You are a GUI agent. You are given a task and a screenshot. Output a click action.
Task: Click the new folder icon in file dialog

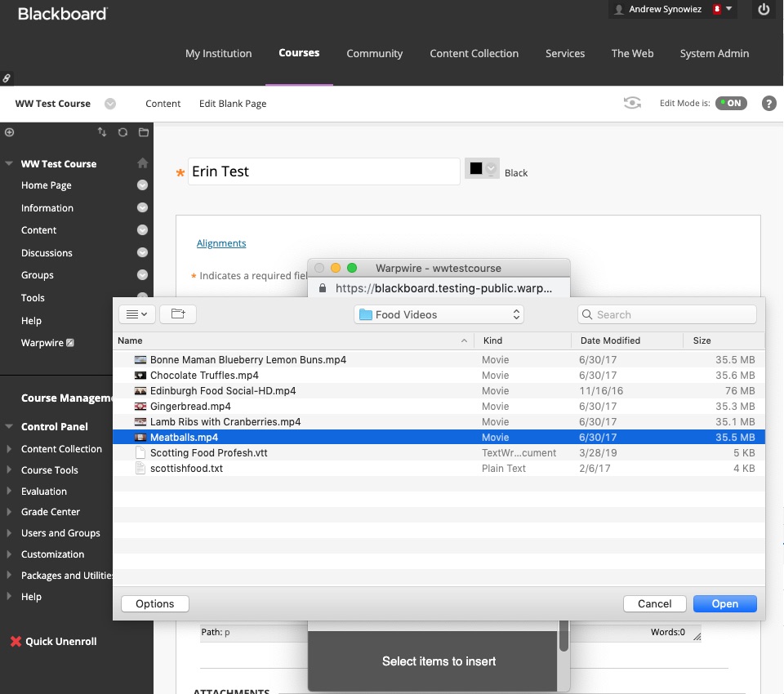[x=178, y=314]
